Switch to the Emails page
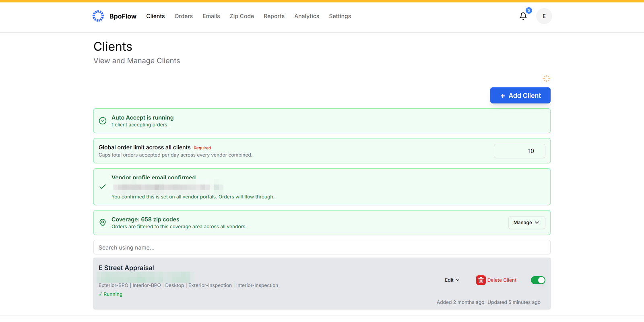This screenshot has width=644, height=322. point(211,16)
